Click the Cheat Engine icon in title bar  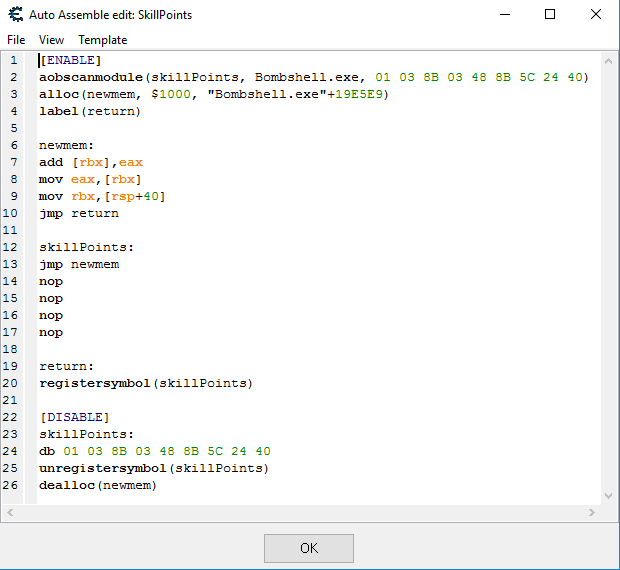click(16, 15)
